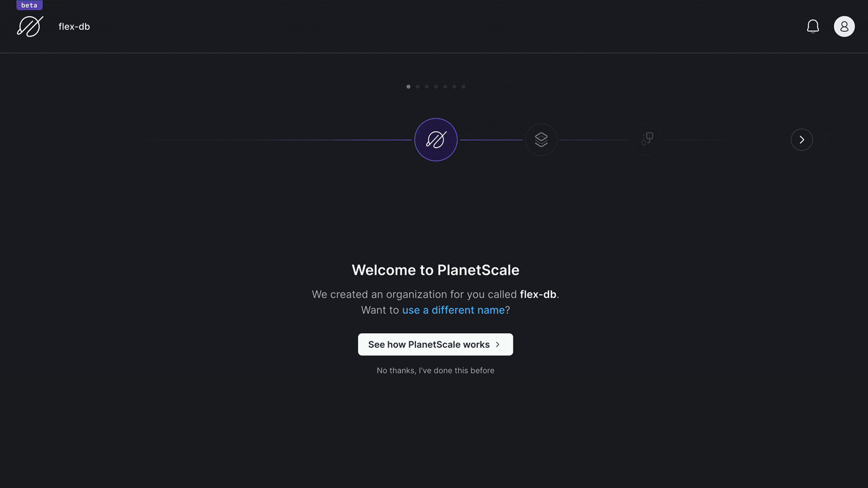This screenshot has height=488, width=868.
Task: Open the flex-db organization name
Action: pos(74,27)
